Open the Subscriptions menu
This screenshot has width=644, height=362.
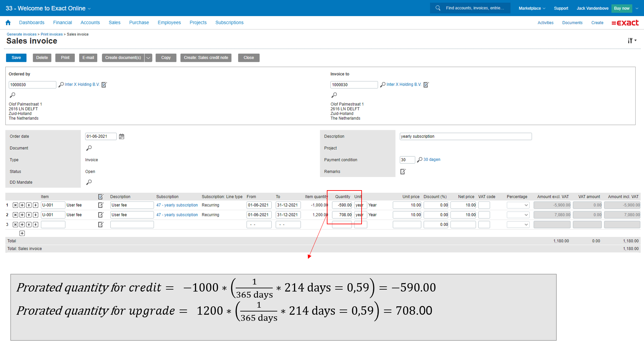pyautogui.click(x=229, y=23)
